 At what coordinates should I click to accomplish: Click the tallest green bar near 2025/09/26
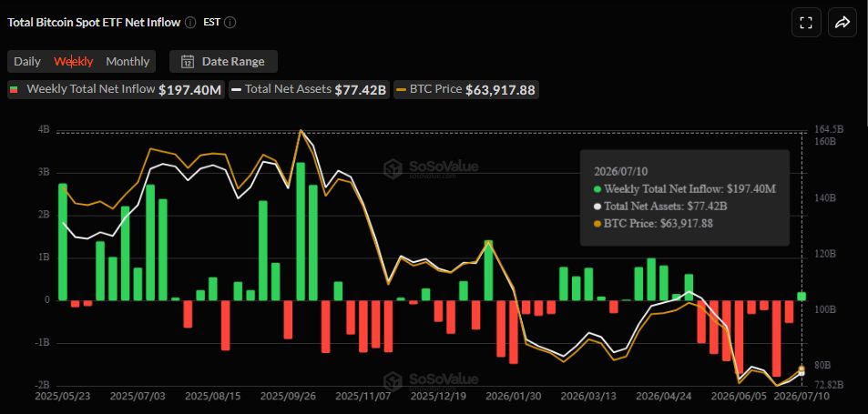301,232
